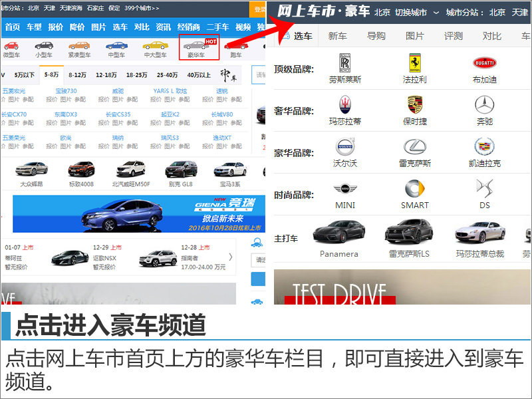Open the 大众辉昂 car thumbnail
532x399 pixels.
(x=31, y=170)
